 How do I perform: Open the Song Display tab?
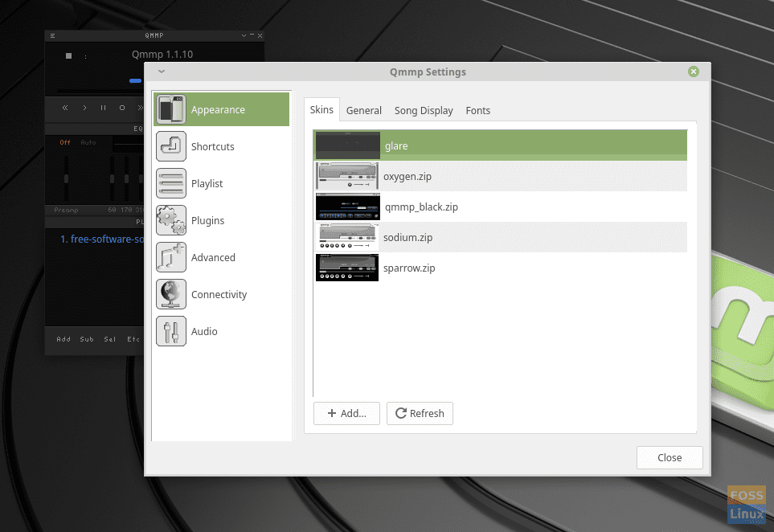[x=424, y=111]
